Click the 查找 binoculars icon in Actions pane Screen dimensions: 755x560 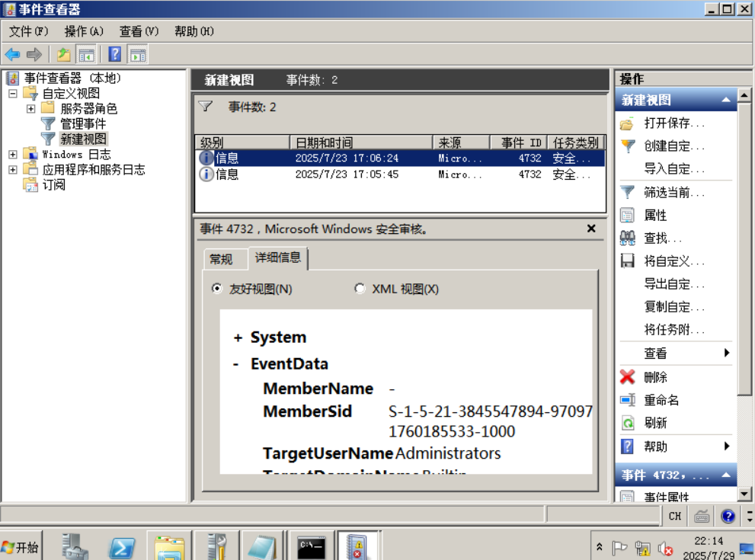625,238
